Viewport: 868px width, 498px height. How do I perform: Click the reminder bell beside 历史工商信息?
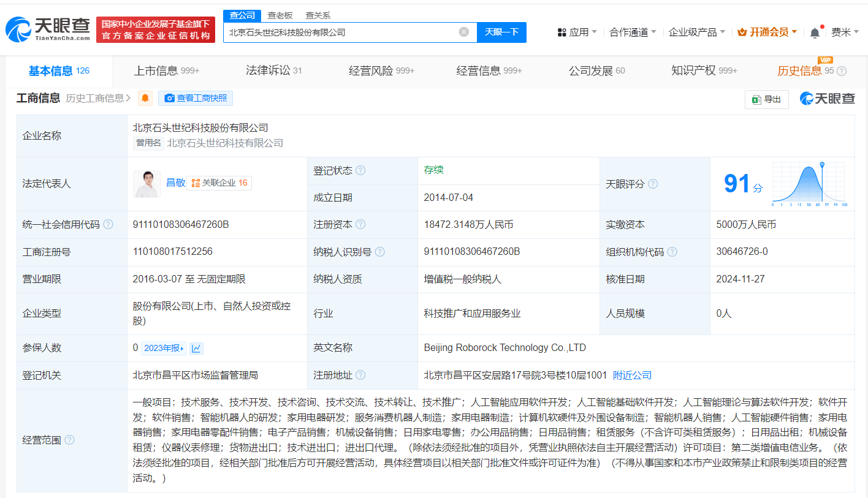point(145,98)
